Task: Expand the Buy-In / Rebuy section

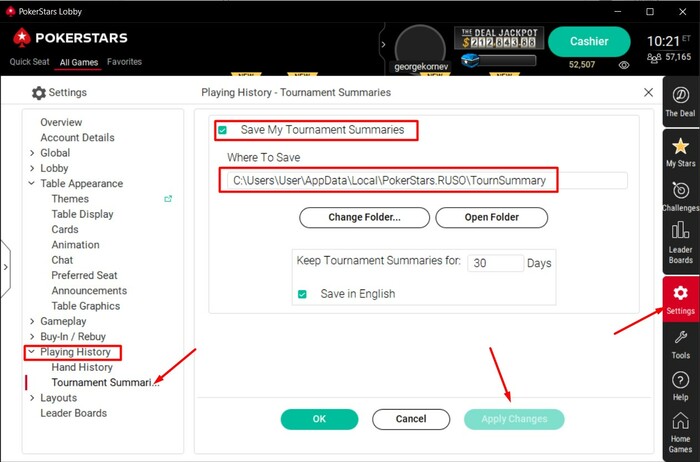Action: (x=32, y=337)
